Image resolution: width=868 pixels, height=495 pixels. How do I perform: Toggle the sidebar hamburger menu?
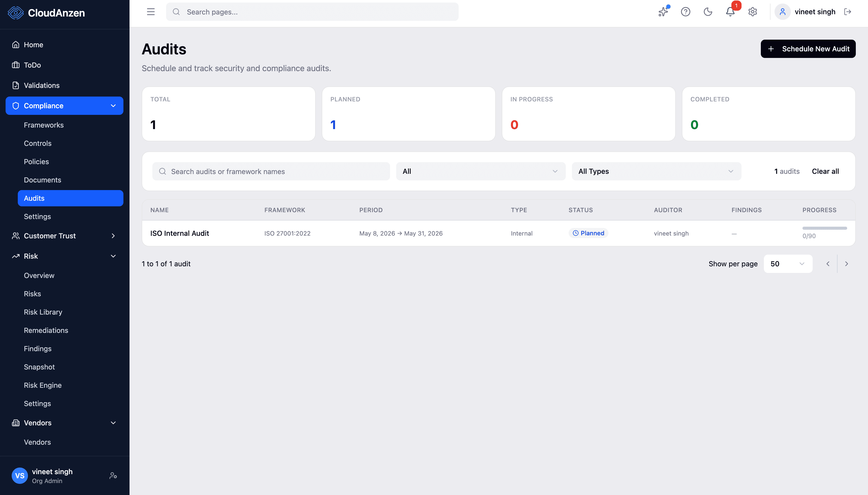[151, 12]
